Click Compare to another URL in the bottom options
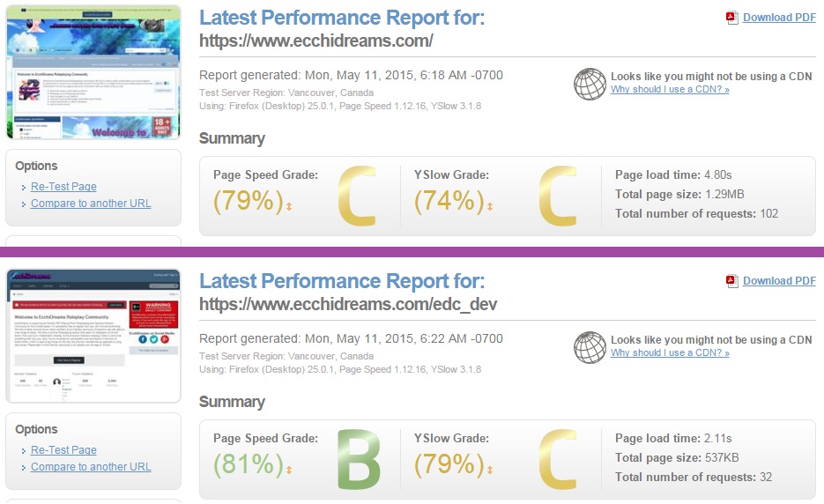This screenshot has width=824, height=504. pos(91,467)
